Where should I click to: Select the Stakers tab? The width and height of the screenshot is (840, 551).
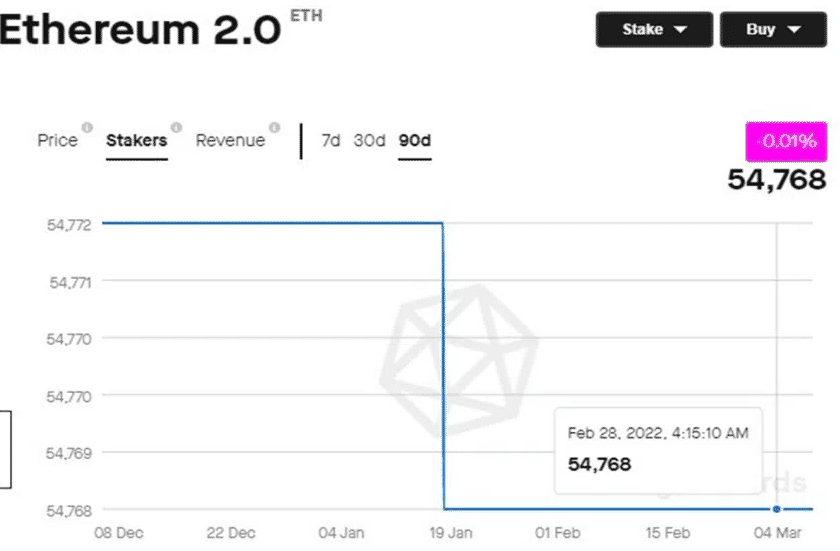coord(136,141)
